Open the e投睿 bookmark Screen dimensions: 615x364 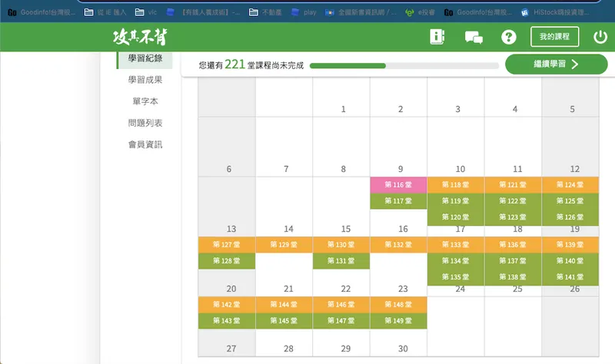pyautogui.click(x=420, y=12)
